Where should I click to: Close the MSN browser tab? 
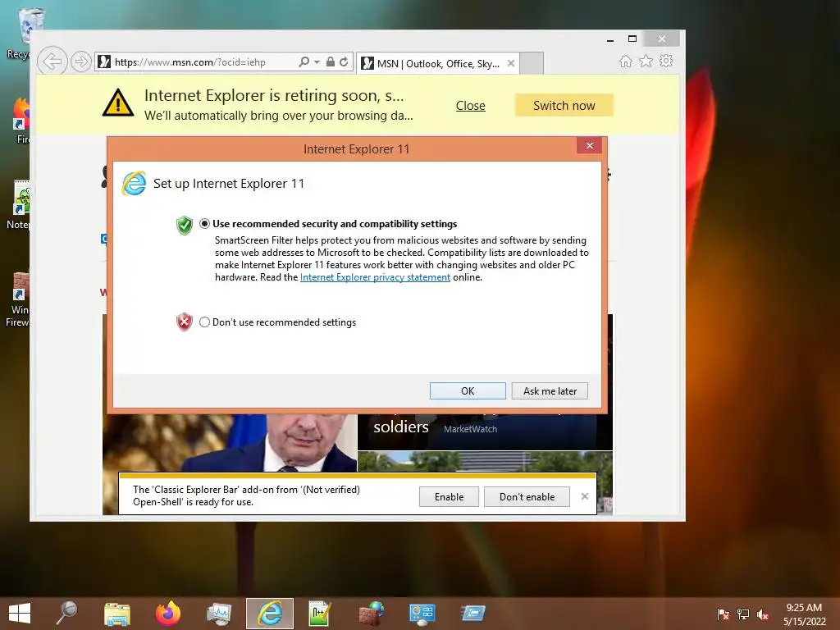(511, 63)
